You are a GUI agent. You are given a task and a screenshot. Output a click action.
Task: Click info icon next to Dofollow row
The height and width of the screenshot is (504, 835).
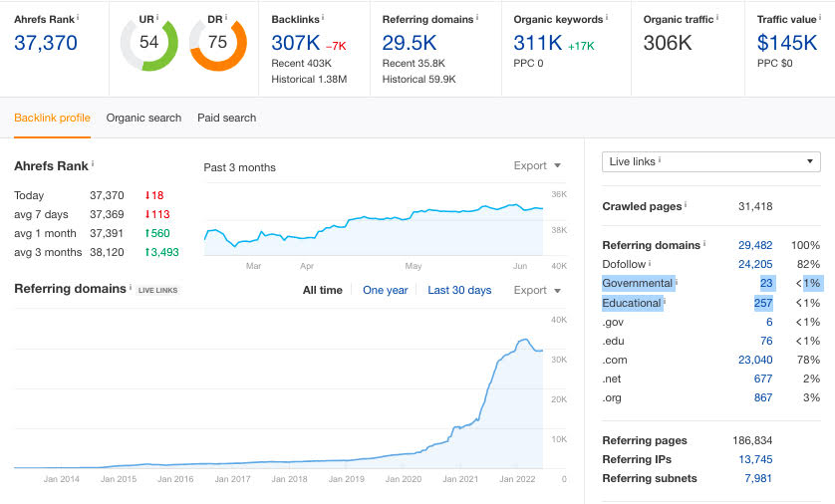(x=650, y=263)
